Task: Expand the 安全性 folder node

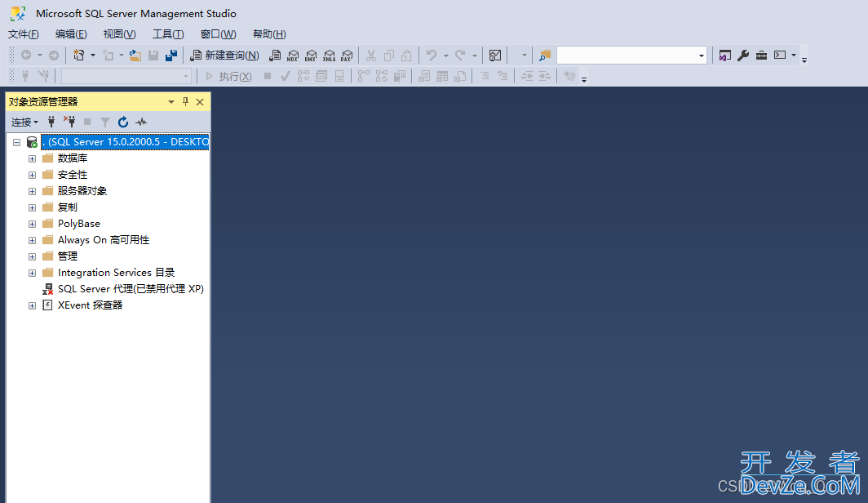Action: (32, 175)
